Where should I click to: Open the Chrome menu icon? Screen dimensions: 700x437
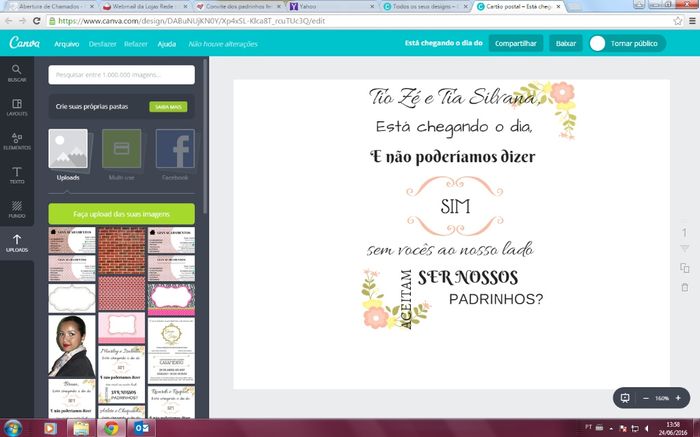(692, 21)
